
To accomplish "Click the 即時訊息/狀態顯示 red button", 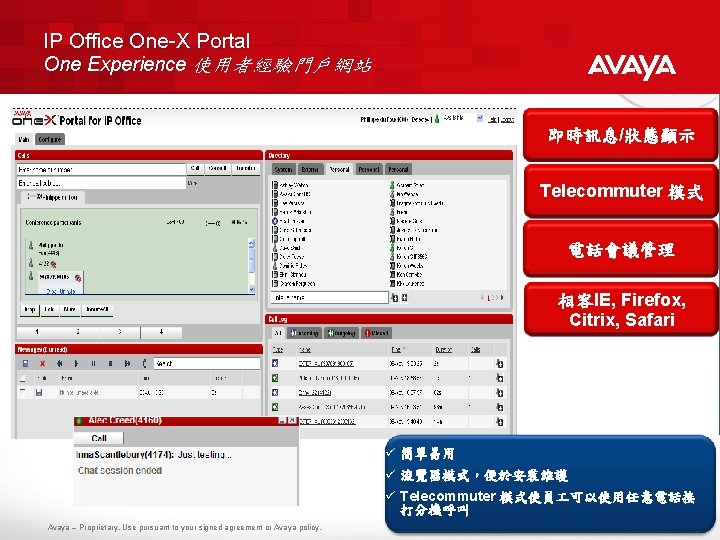I will tap(621, 135).
